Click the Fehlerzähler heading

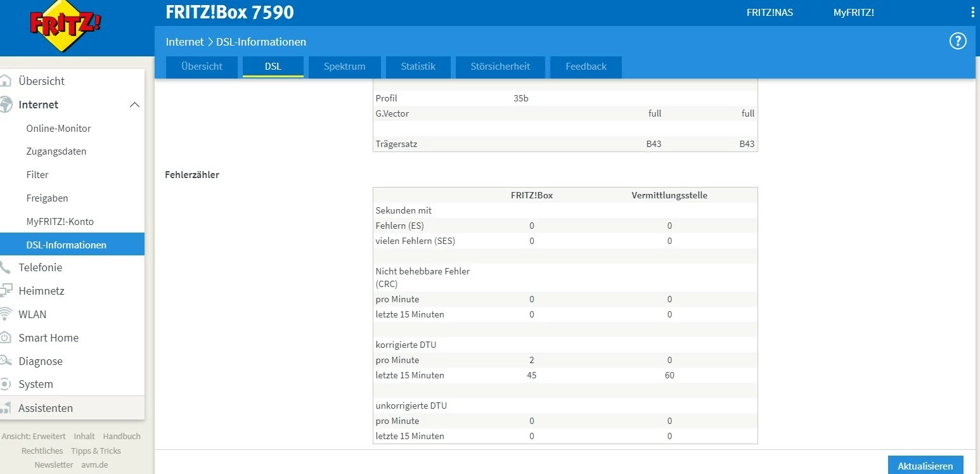click(192, 175)
